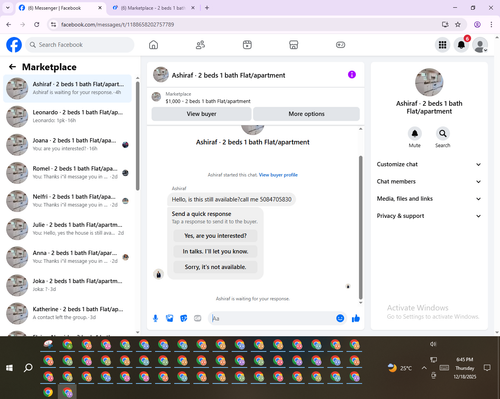Open taskbar clock showing 6:45 PM
The width and height of the screenshot is (500, 399).
465,368
